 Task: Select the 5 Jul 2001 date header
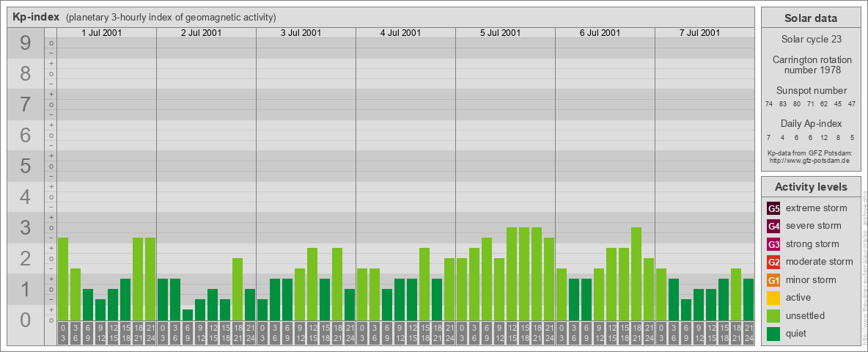point(500,33)
